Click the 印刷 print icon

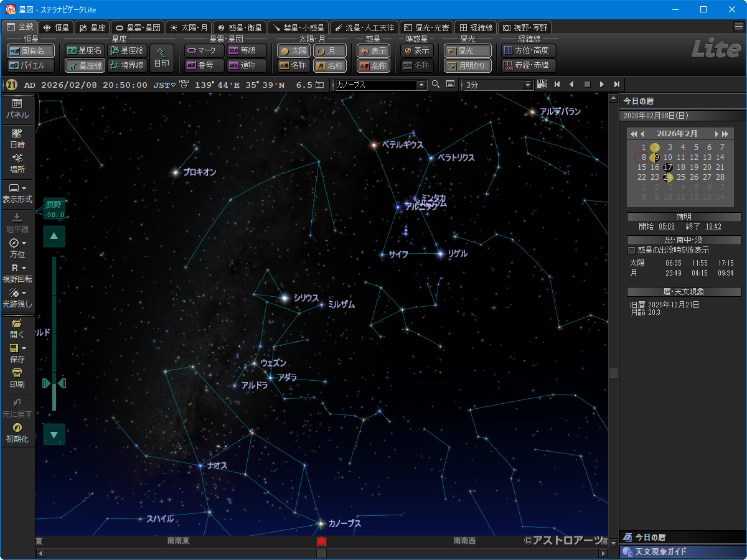(x=17, y=373)
